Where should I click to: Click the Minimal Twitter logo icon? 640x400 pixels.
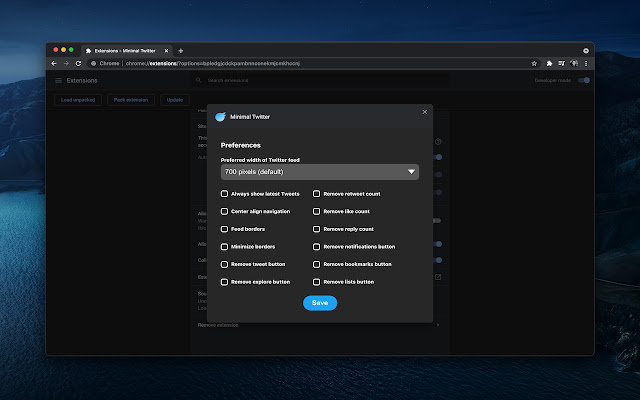coord(220,116)
